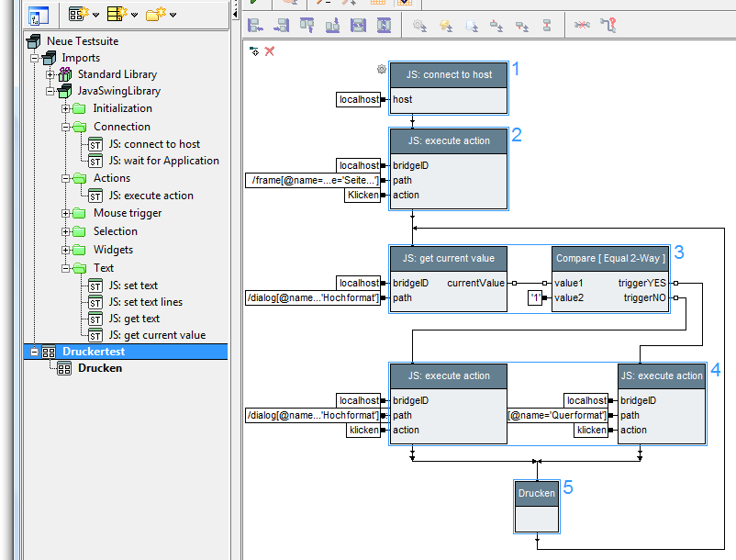Select the JS: get current value block header
Image resolution: width=736 pixels, height=560 pixels.
(448, 259)
